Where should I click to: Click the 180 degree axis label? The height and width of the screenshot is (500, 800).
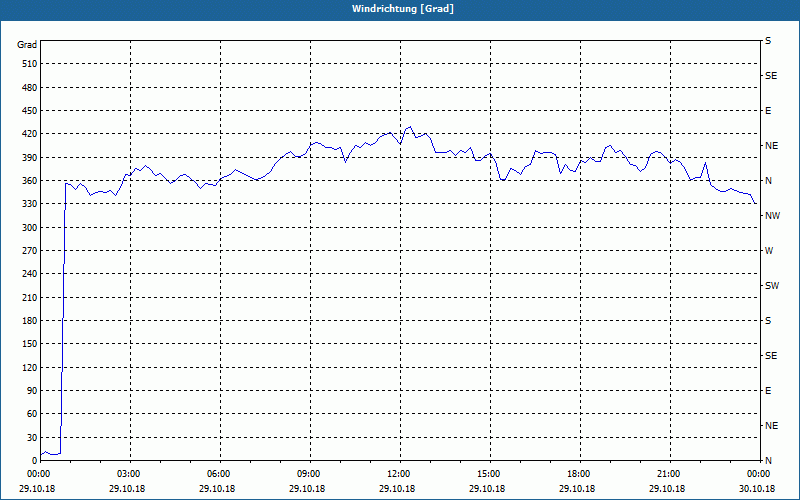pyautogui.click(x=29, y=321)
